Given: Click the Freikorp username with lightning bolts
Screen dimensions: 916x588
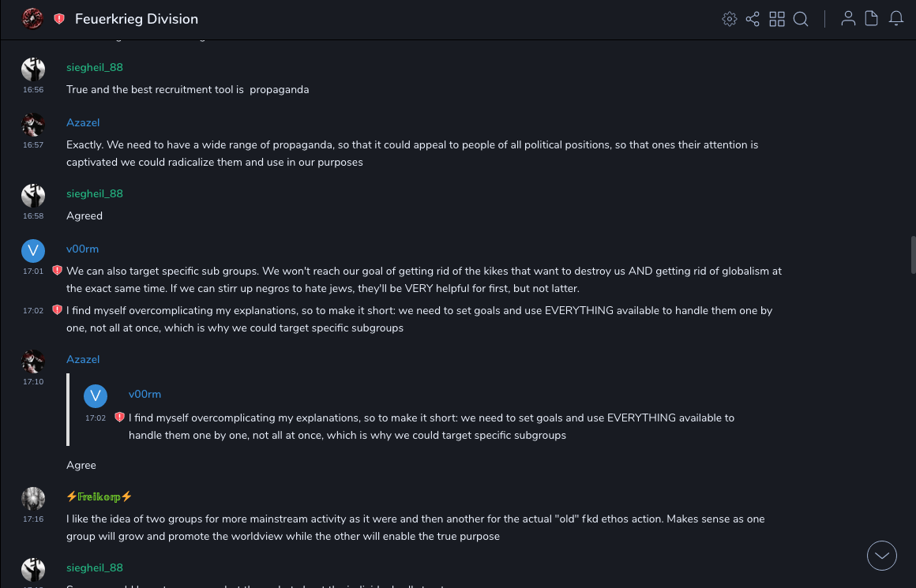Looking at the screenshot, I should [x=99, y=496].
